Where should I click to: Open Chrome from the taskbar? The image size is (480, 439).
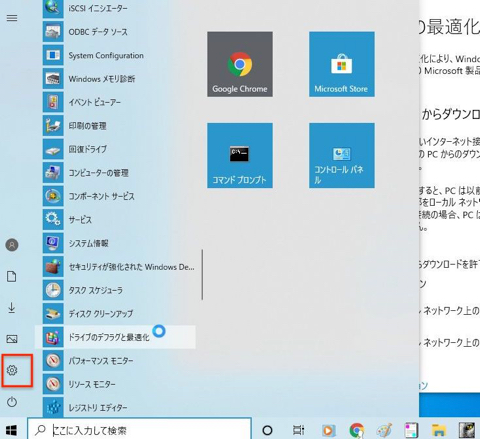357,430
